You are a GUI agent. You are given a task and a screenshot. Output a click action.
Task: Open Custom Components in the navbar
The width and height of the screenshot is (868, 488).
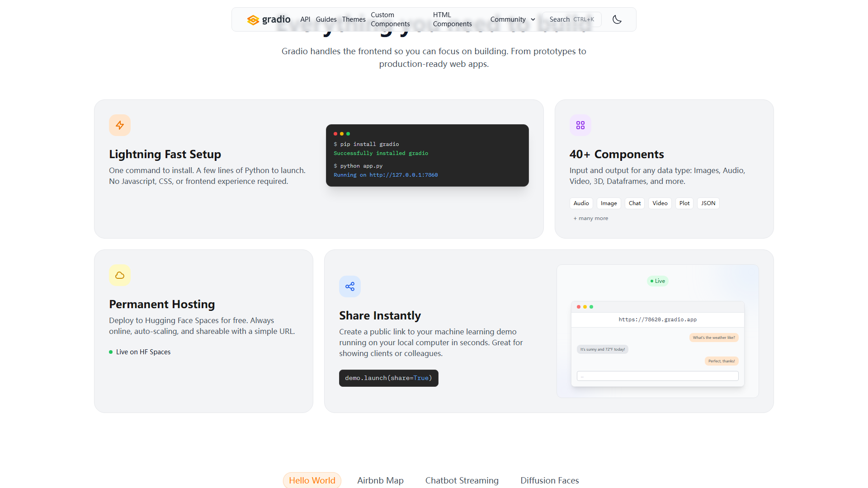390,19
